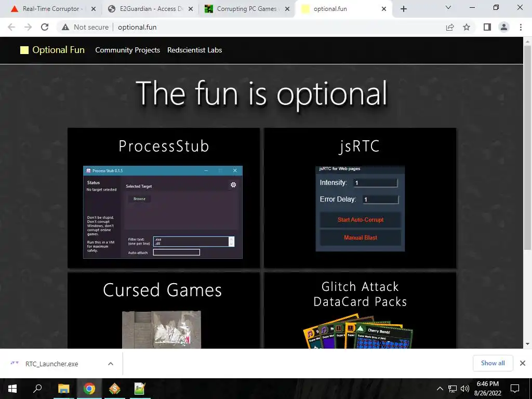Open the ProcessStub project heading
532x399 pixels.
pyautogui.click(x=164, y=146)
